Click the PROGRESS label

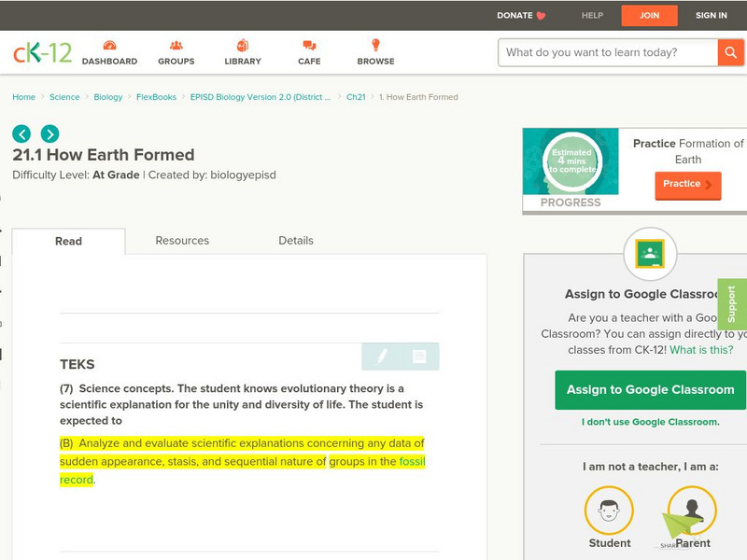point(571,203)
